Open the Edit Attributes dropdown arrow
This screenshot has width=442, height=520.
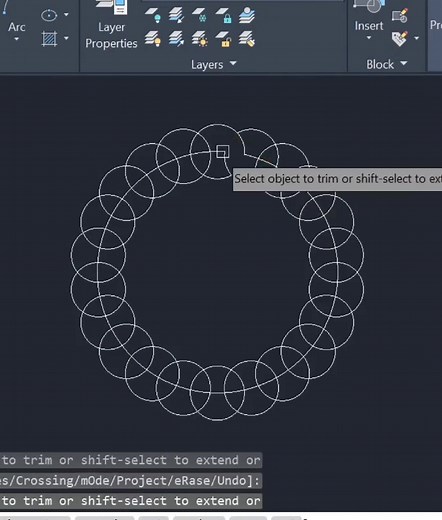pyautogui.click(x=417, y=38)
